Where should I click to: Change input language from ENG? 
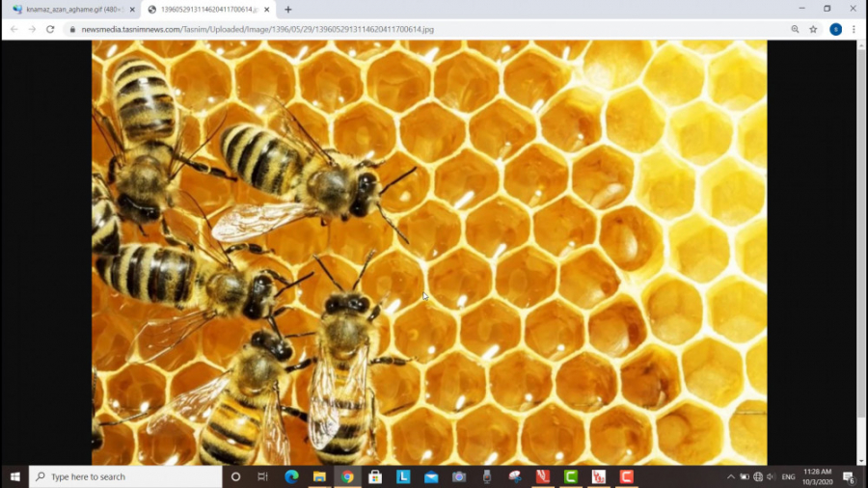point(788,476)
